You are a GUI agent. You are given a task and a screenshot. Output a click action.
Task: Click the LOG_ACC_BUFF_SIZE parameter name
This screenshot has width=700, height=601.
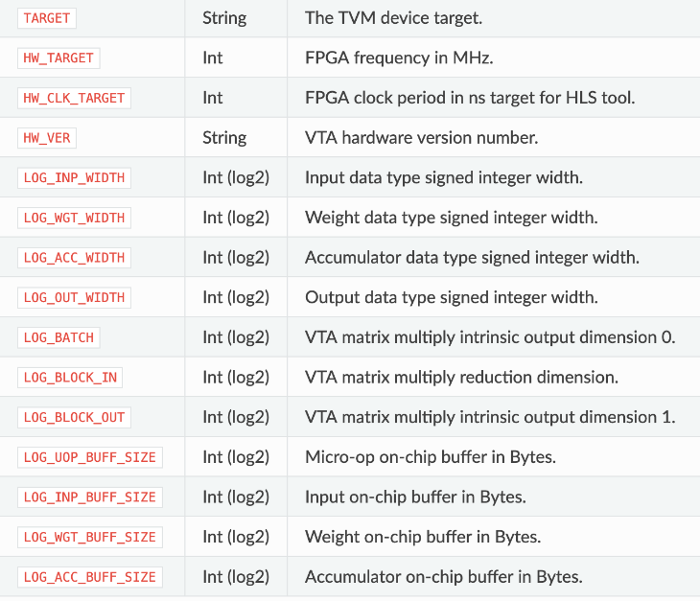tap(89, 577)
